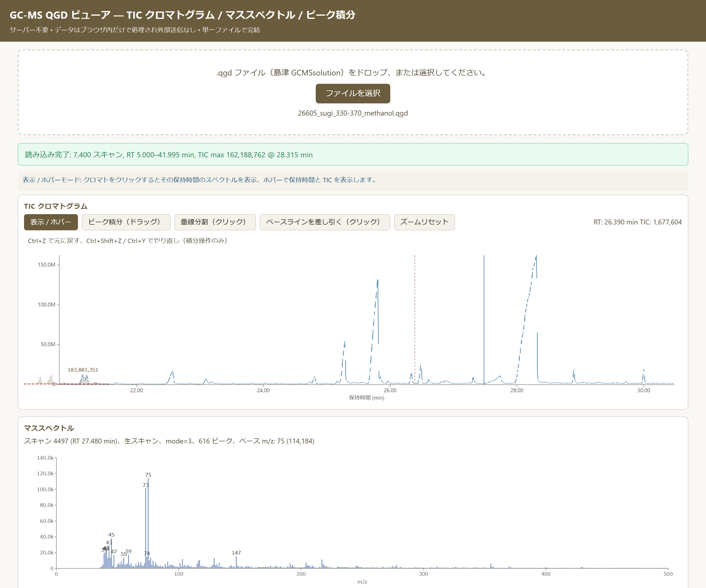Enable ベースラインを差し引く（クリック） mode
The image size is (706, 588).
pos(325,222)
